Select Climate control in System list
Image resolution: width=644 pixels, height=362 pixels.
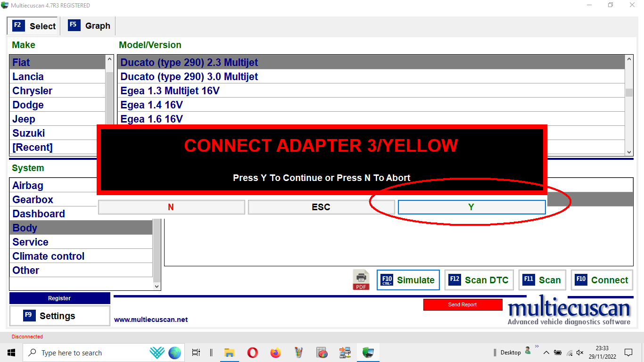click(x=81, y=256)
